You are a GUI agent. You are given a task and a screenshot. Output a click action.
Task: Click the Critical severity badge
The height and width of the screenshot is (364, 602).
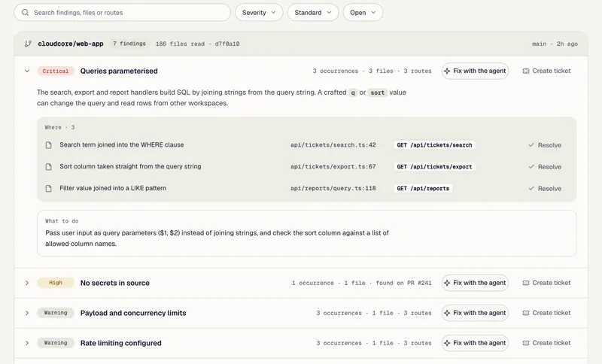click(55, 71)
